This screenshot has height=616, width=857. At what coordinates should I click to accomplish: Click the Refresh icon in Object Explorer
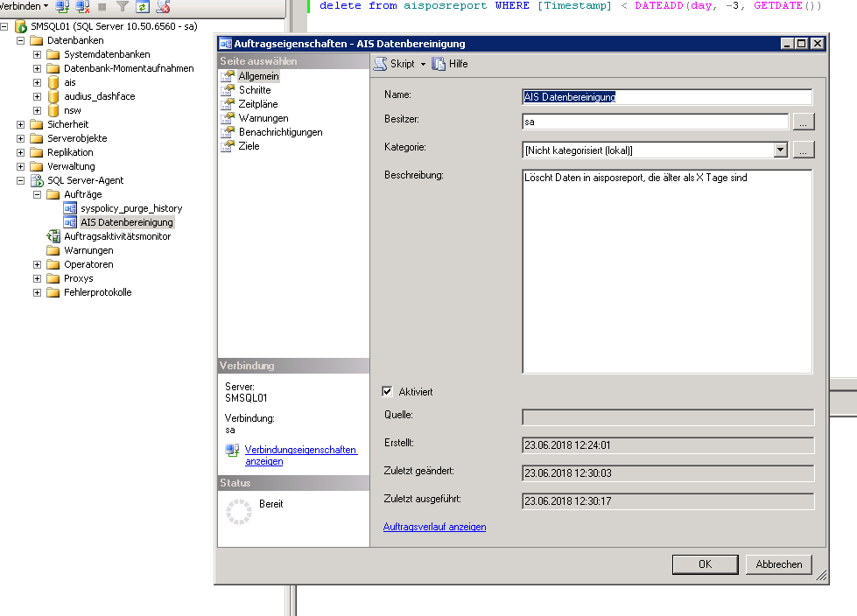(142, 6)
